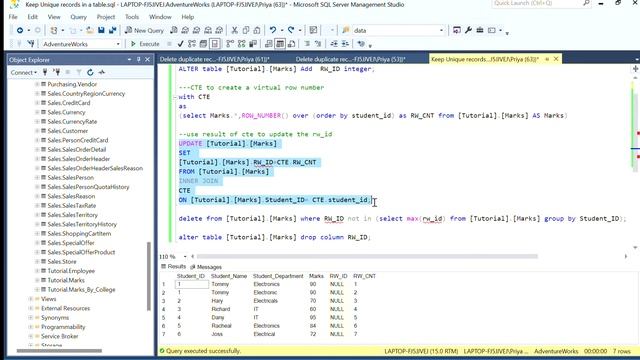The image size is (640, 360).
Task: Click the Copy icon in toolbar
Action: [246, 30]
